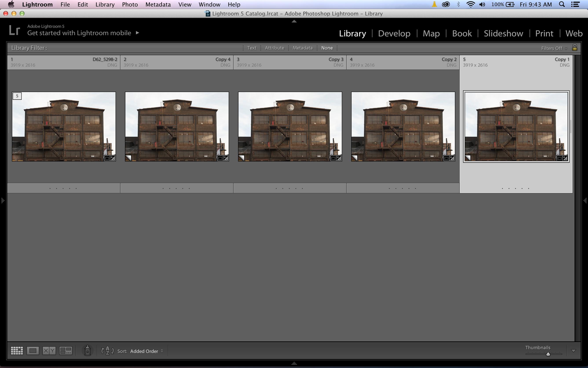Click the develop adjustments badge on Copy 3 thumbnail
Screen dimensions: 588x368
coord(339,158)
